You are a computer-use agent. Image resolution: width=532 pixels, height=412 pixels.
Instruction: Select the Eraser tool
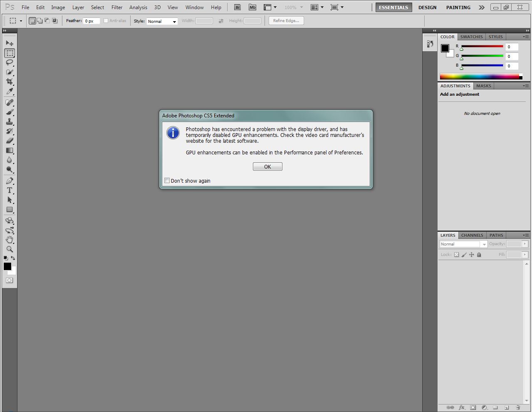click(x=10, y=141)
